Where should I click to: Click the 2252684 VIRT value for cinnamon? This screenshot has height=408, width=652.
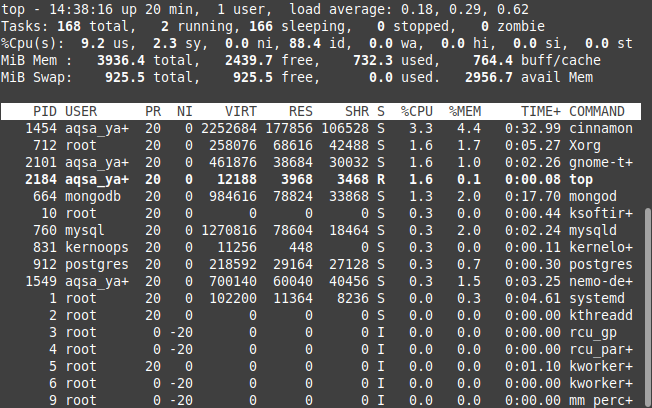tap(229, 129)
